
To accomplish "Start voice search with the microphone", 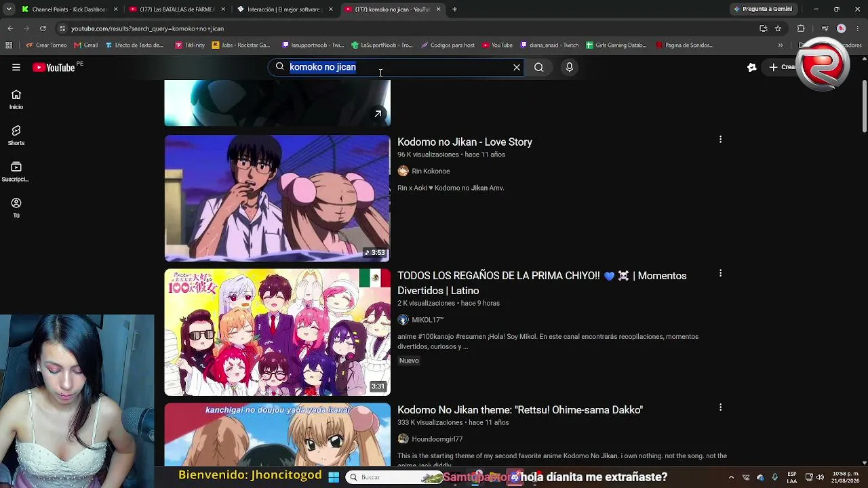I will click(x=570, y=67).
